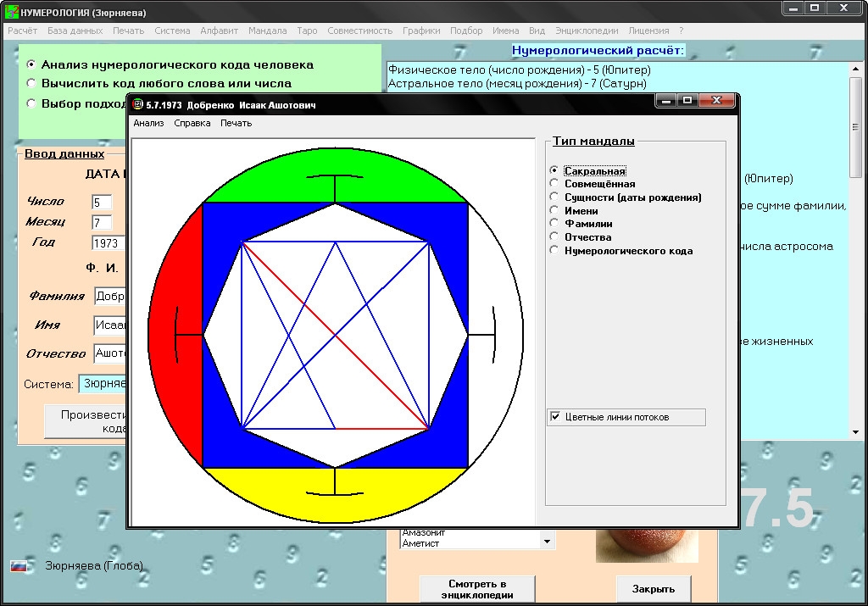Open Справка menu in mandala window

pos(192,124)
